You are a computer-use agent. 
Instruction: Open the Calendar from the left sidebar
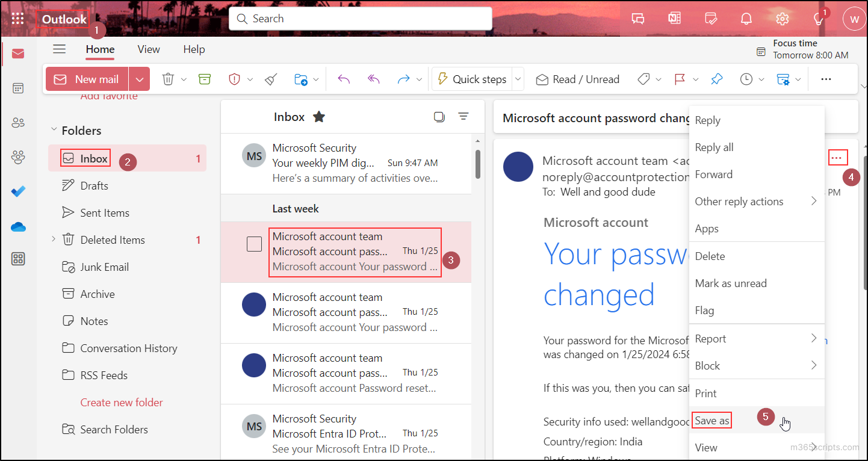pyautogui.click(x=18, y=88)
